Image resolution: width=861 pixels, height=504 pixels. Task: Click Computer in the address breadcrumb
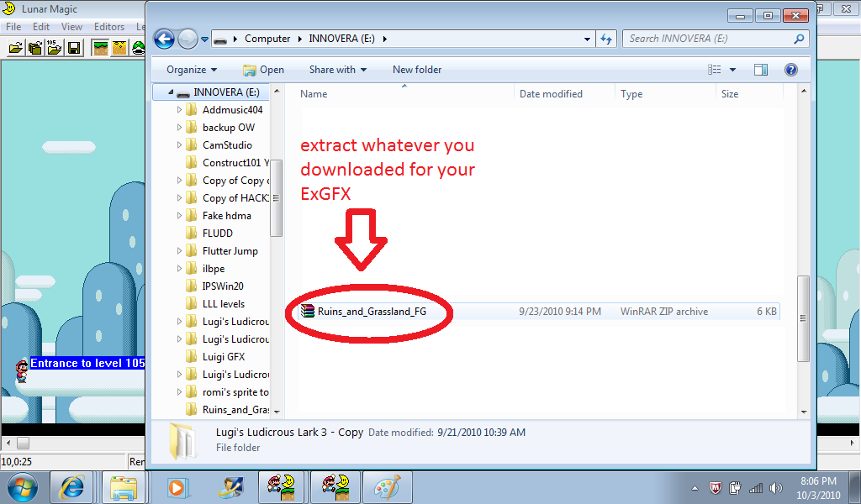[267, 39]
